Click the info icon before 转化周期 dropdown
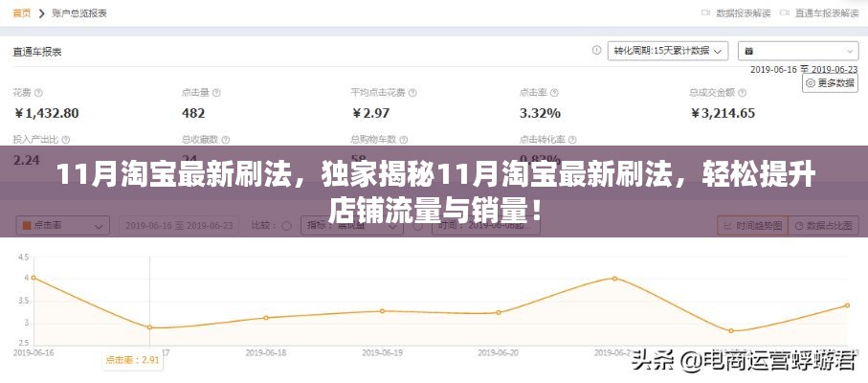The image size is (868, 383). (x=596, y=51)
